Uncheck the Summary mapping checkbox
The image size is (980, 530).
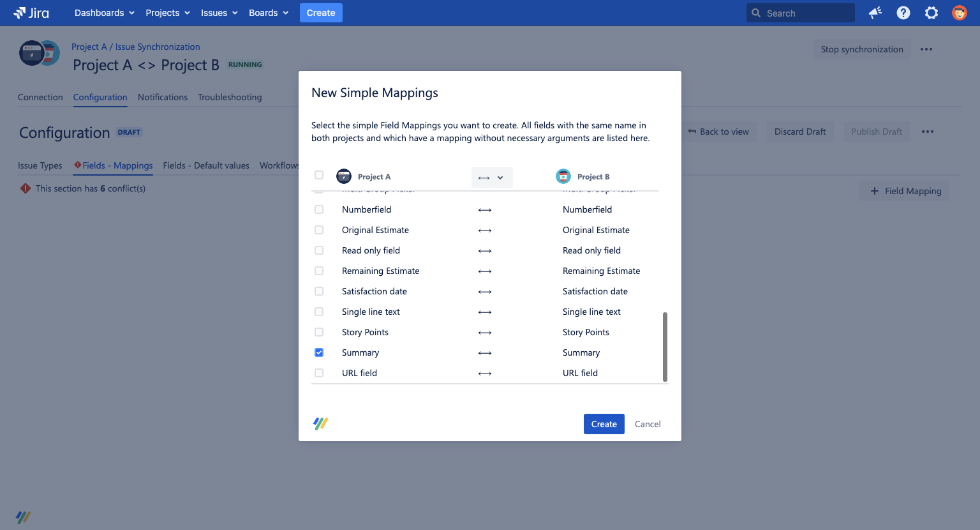pyautogui.click(x=319, y=352)
